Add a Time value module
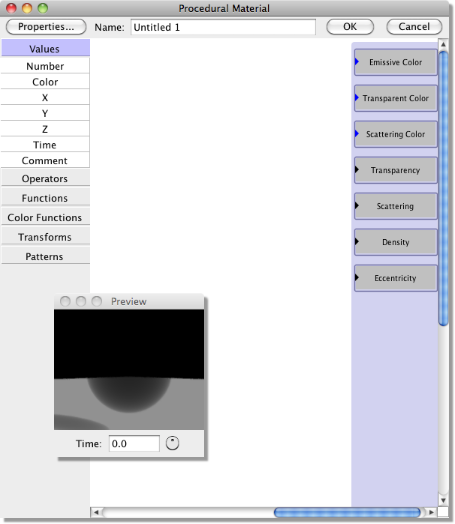455x524 pixels. (x=45, y=144)
